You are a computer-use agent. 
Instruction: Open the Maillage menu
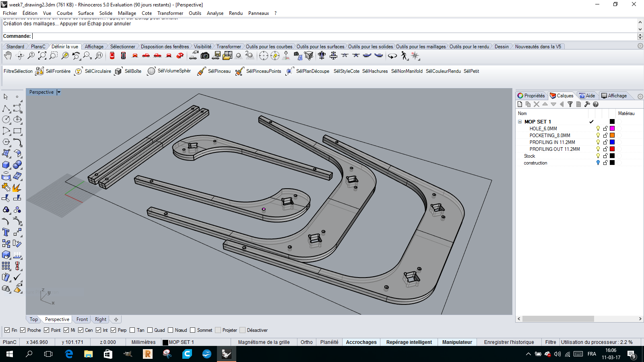pyautogui.click(x=127, y=13)
